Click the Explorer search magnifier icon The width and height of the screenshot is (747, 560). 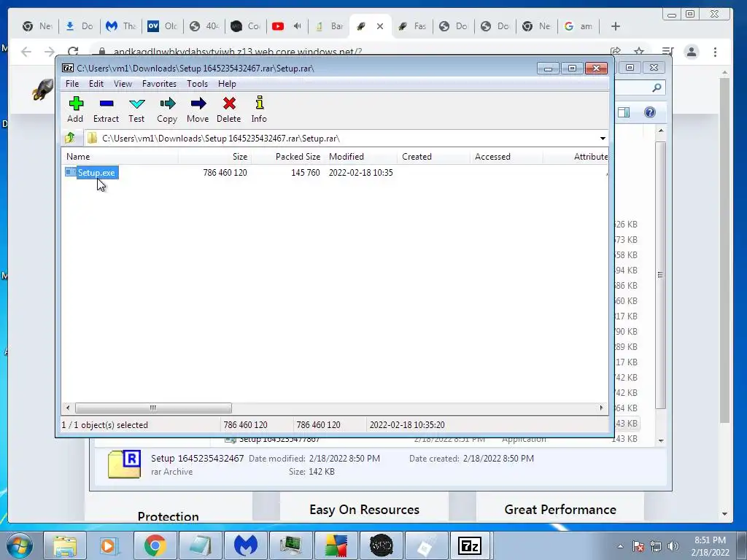tap(657, 87)
